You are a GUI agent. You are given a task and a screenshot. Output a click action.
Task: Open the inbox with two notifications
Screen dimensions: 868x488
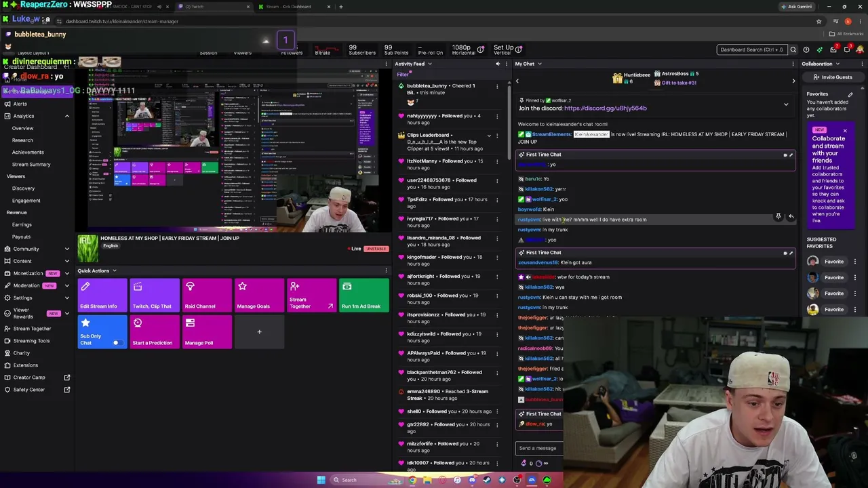click(x=834, y=49)
